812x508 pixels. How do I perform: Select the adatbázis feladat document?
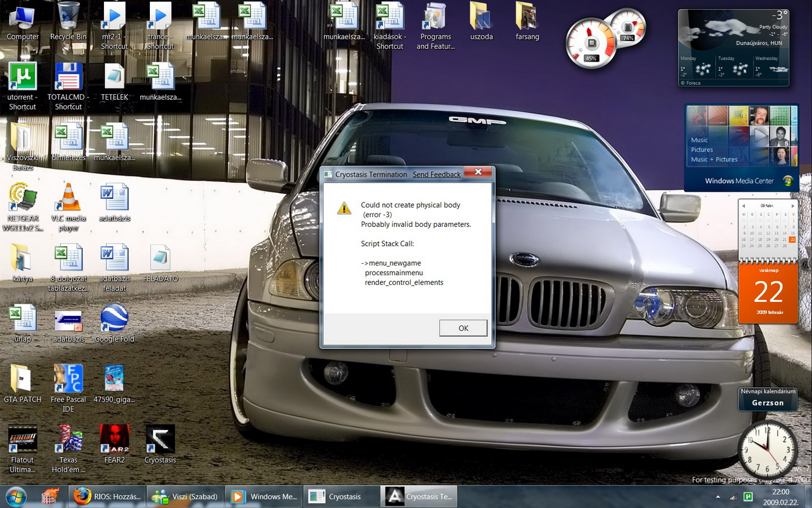point(114,268)
